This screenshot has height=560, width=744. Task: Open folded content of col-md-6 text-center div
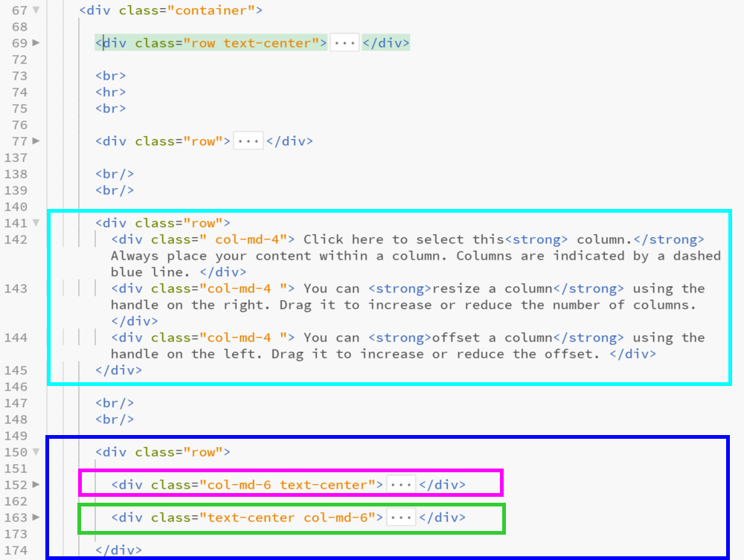tap(402, 485)
